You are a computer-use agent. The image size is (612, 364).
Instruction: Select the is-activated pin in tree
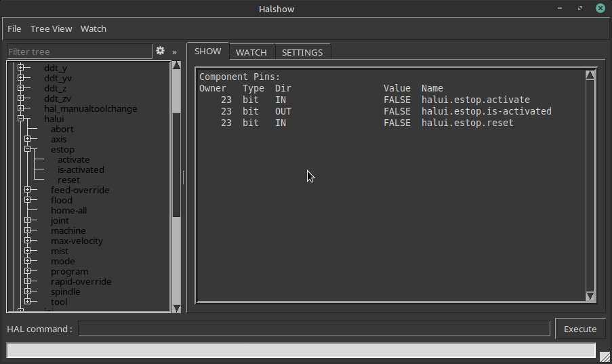pyautogui.click(x=81, y=170)
